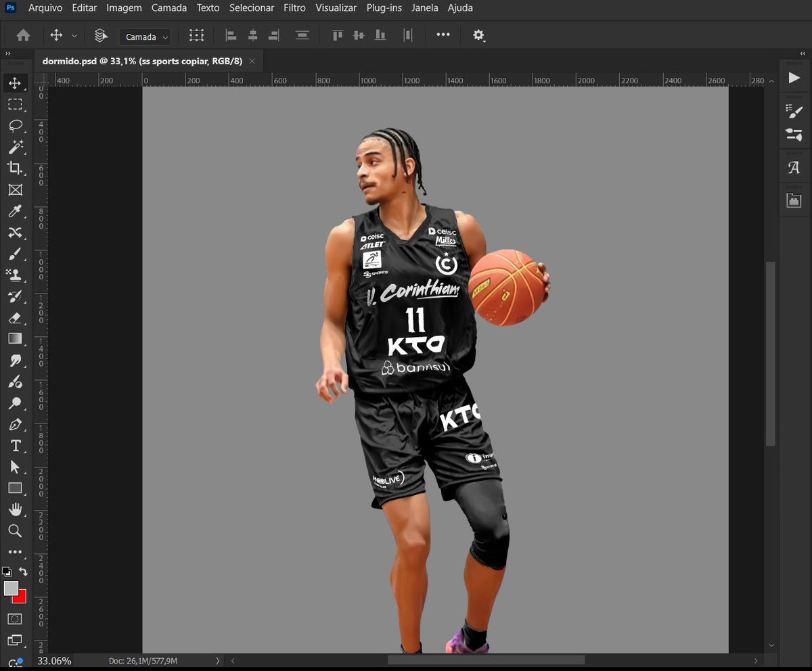Close the dormido.psd tab
This screenshot has height=671, width=812.
point(252,61)
